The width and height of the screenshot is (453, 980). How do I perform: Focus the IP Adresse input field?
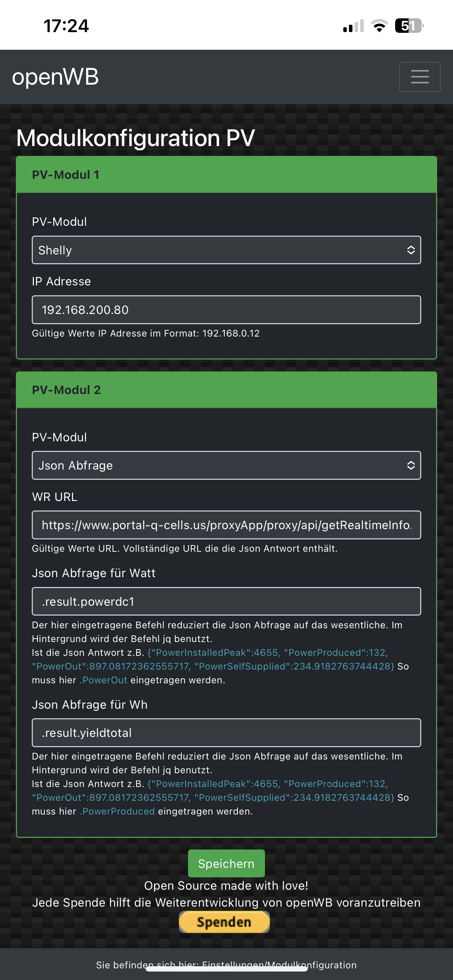coord(226,310)
